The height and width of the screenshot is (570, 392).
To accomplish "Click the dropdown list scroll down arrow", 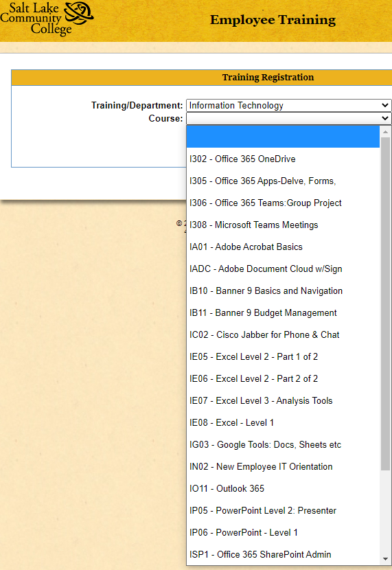I will 385,559.
